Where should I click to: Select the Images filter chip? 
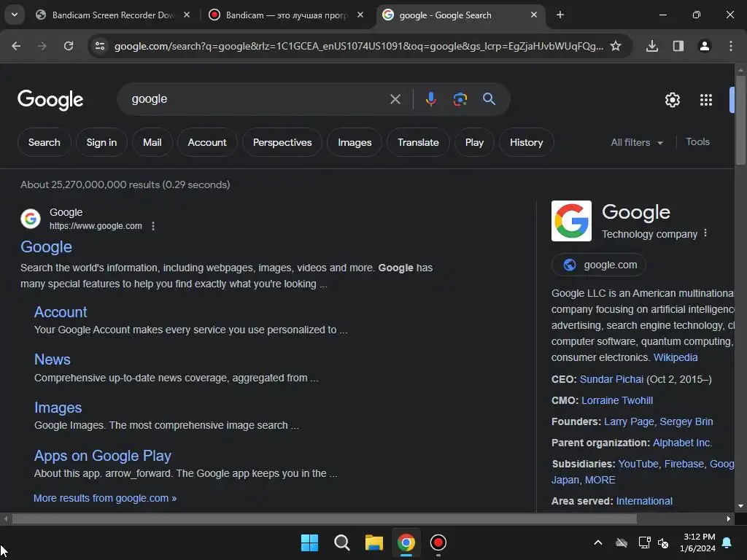[x=355, y=142]
